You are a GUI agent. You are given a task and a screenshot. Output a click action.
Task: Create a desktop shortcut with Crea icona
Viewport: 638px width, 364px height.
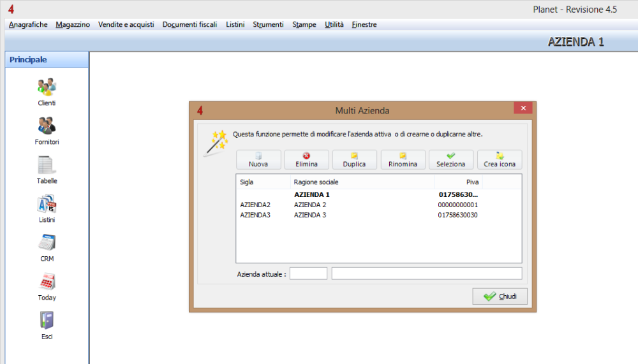pyautogui.click(x=500, y=159)
